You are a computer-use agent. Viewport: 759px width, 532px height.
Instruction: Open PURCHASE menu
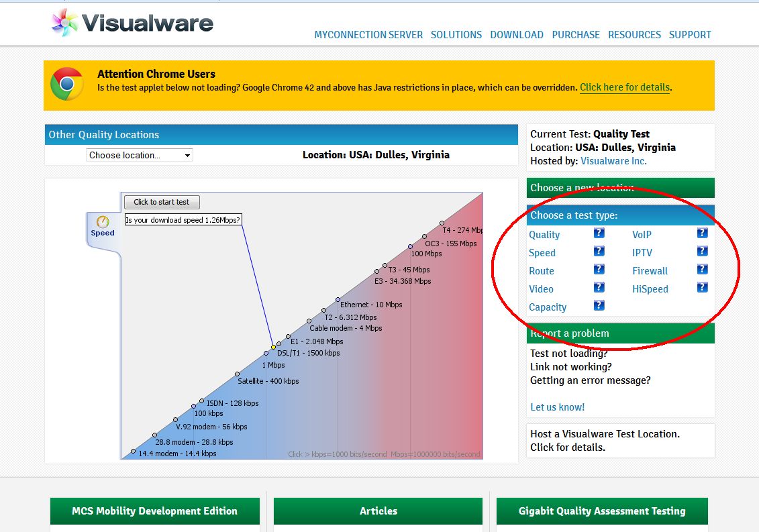pyautogui.click(x=576, y=35)
